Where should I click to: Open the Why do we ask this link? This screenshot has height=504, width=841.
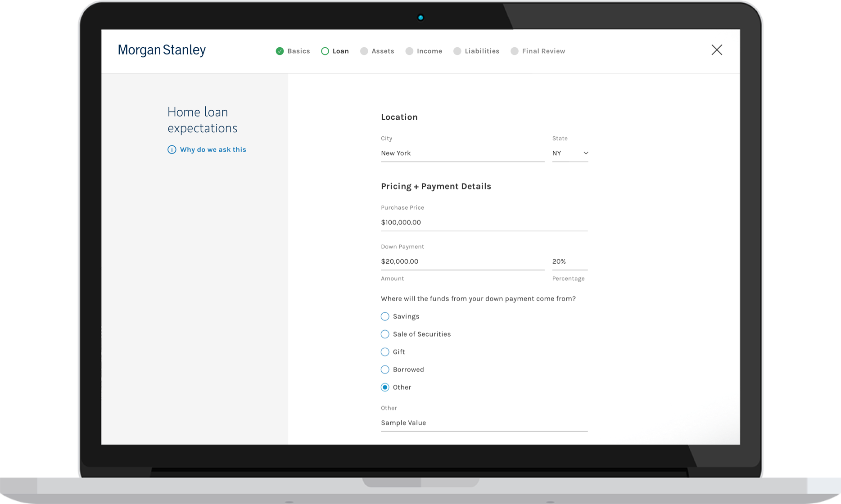[x=213, y=149]
